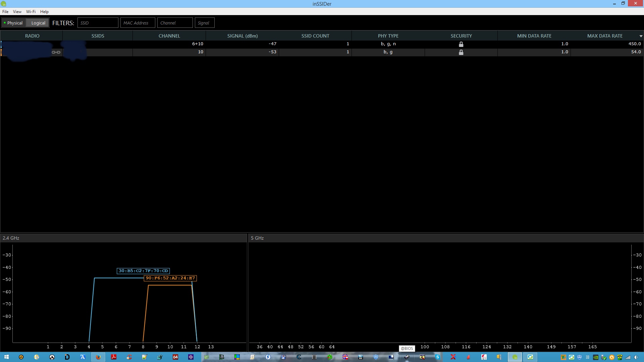Click the Skype icon in taskbar

(437, 357)
